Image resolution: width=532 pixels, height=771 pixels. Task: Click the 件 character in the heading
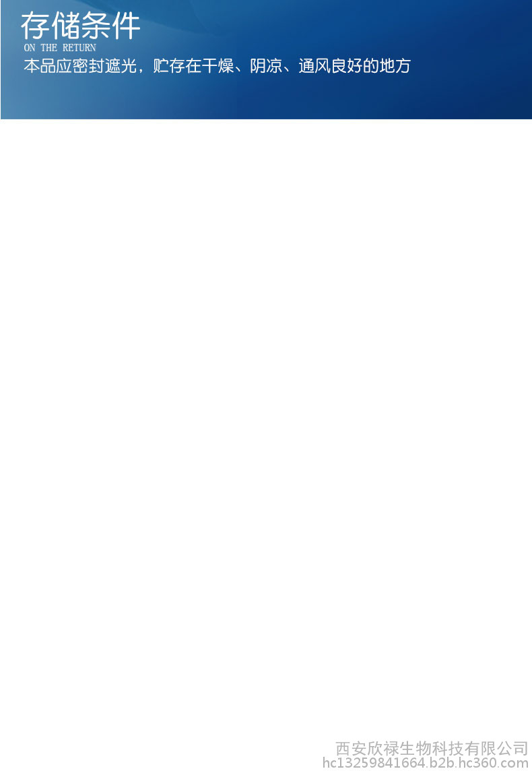(126, 26)
